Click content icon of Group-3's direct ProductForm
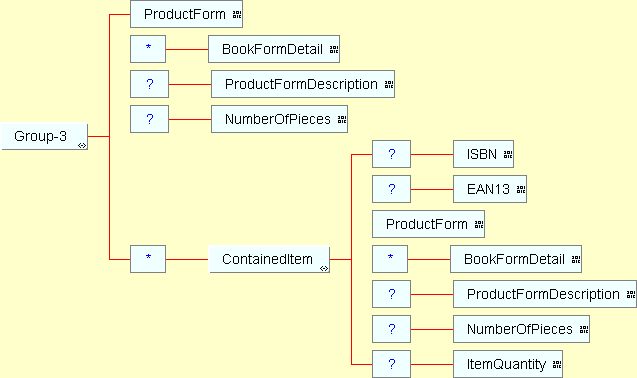Image resolution: width=637 pixels, height=378 pixels. tap(237, 15)
